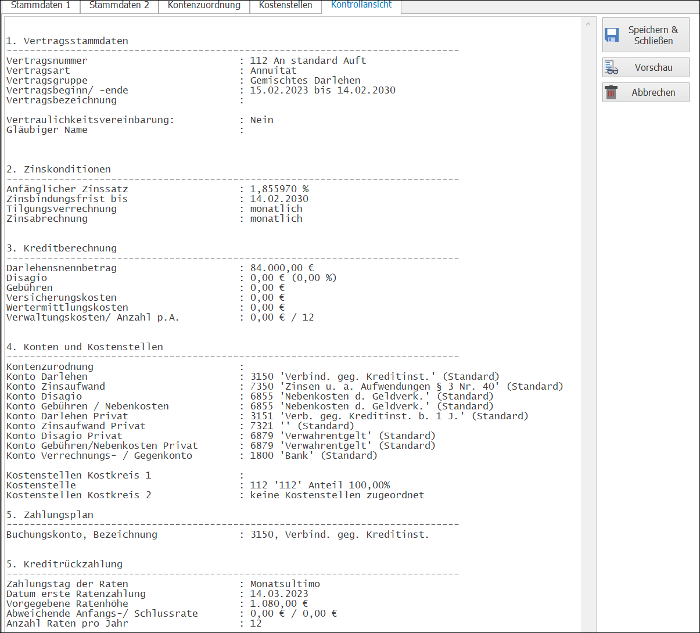
Task: Click the heading '1. Vertragsstammdaten'
Action: (67, 41)
